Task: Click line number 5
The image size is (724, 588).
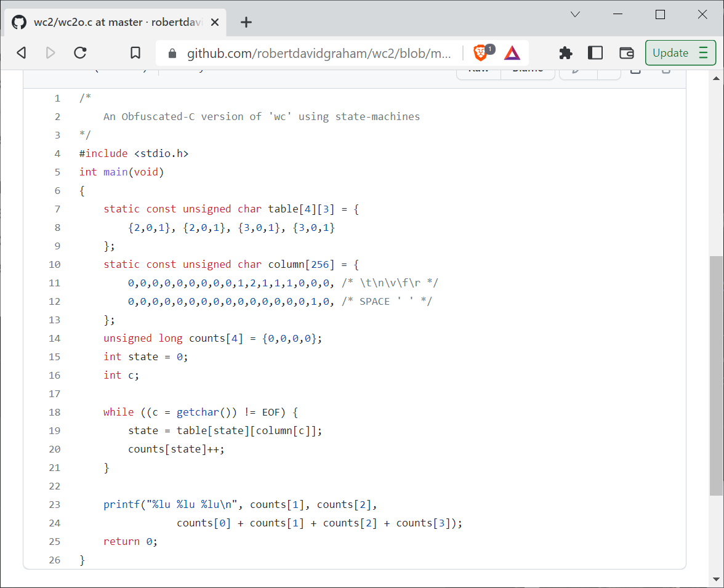Action: (x=57, y=172)
